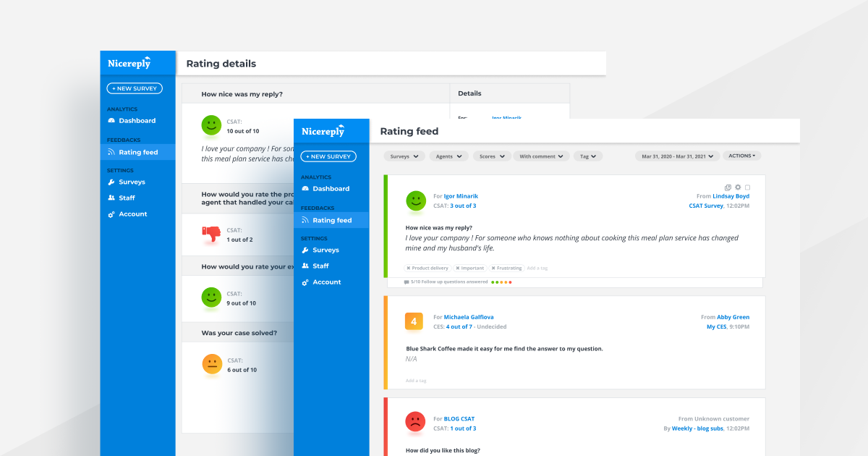Click the red thumbs-down beside 1 out of 2
Viewport: 868px width, 456px height.
pos(211,234)
